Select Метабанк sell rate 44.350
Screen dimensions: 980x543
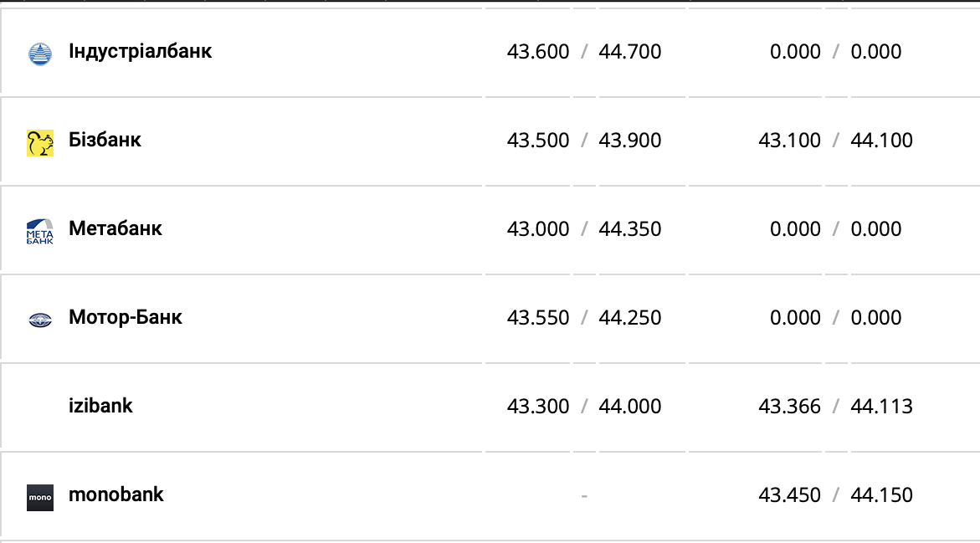(x=630, y=229)
